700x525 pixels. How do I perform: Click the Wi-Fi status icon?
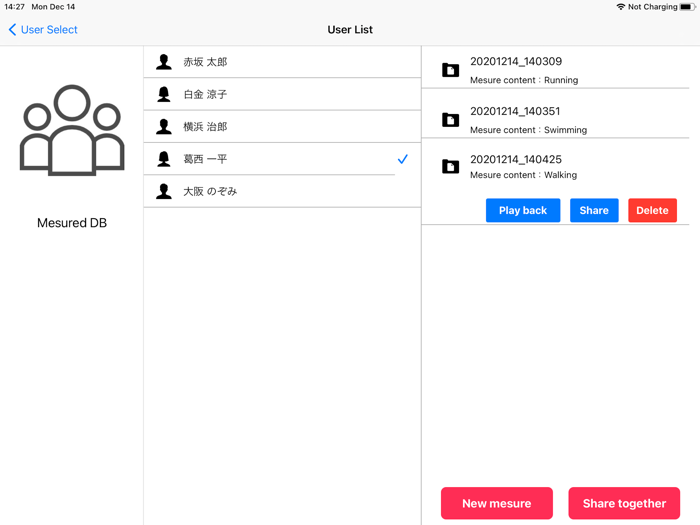click(x=621, y=7)
